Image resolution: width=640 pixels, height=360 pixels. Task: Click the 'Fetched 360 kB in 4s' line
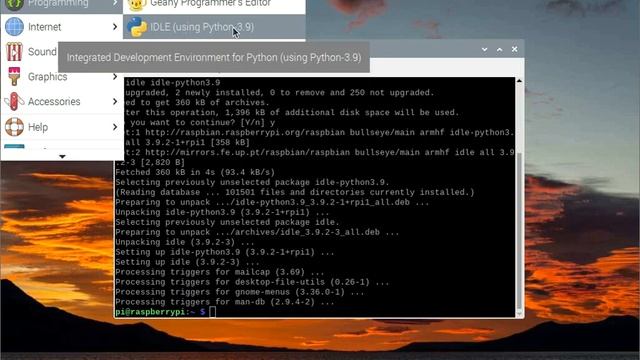(x=195, y=172)
